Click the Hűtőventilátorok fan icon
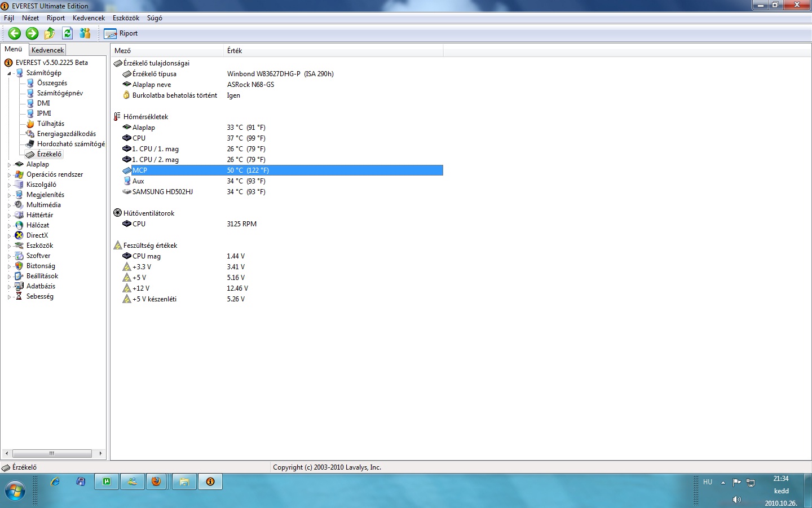The width and height of the screenshot is (812, 508). click(x=117, y=213)
